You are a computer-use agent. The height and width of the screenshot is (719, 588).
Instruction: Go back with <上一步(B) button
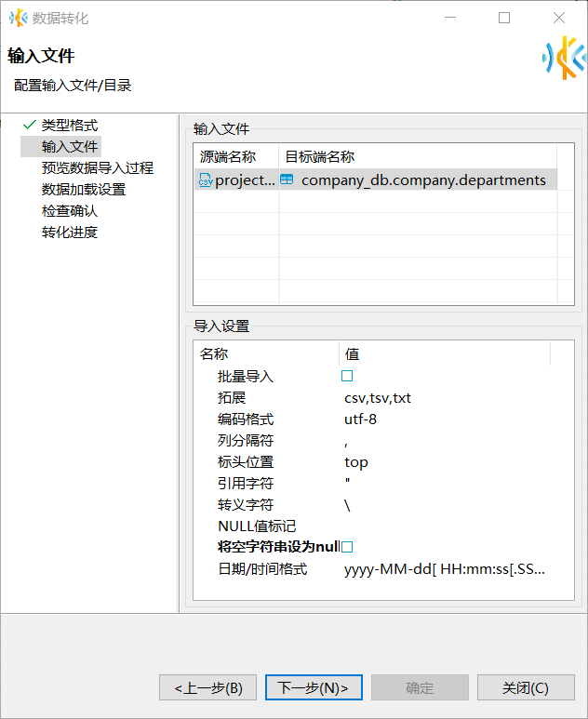[x=207, y=687]
